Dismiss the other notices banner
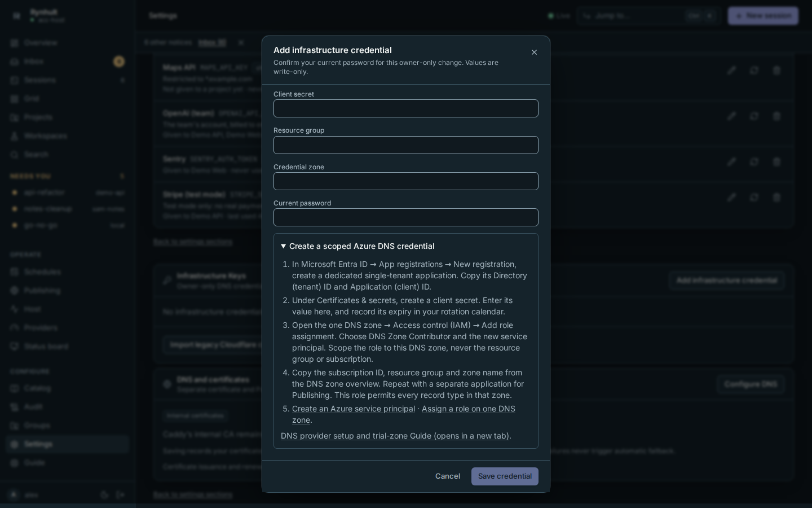Viewport: 812px width, 508px height. (241, 42)
